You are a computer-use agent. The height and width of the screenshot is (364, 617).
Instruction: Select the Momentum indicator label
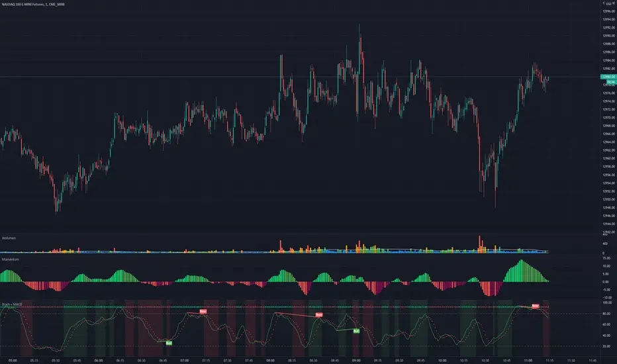coord(10,259)
